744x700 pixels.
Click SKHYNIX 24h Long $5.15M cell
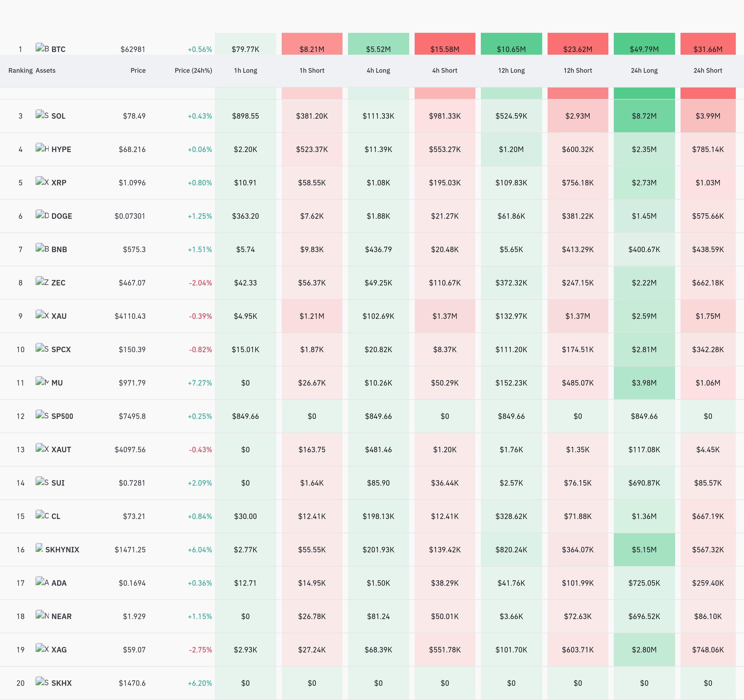pos(644,550)
